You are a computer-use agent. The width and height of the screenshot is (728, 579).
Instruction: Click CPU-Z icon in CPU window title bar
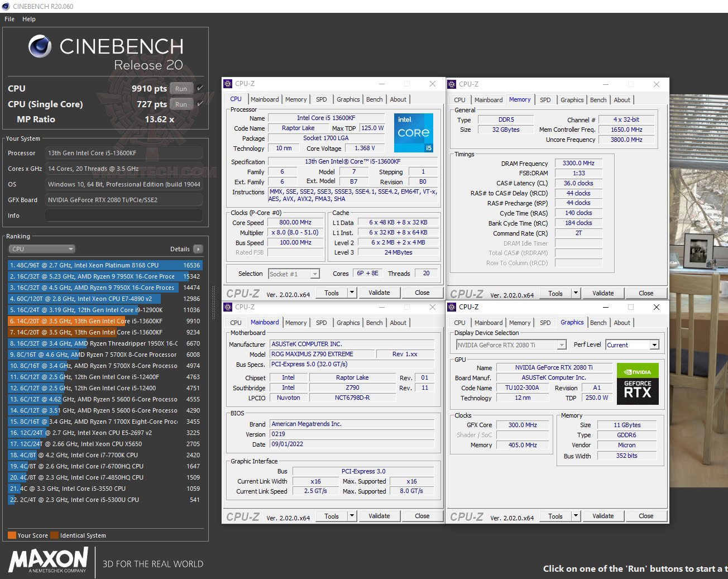(x=228, y=84)
